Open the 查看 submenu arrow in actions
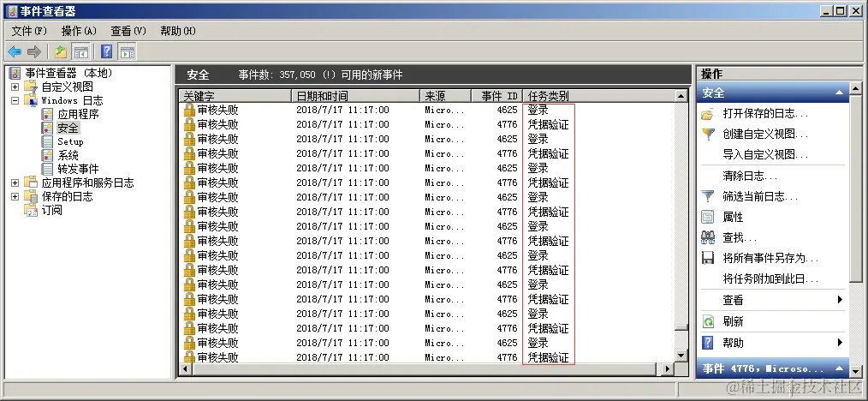The height and width of the screenshot is (401, 868). point(840,300)
